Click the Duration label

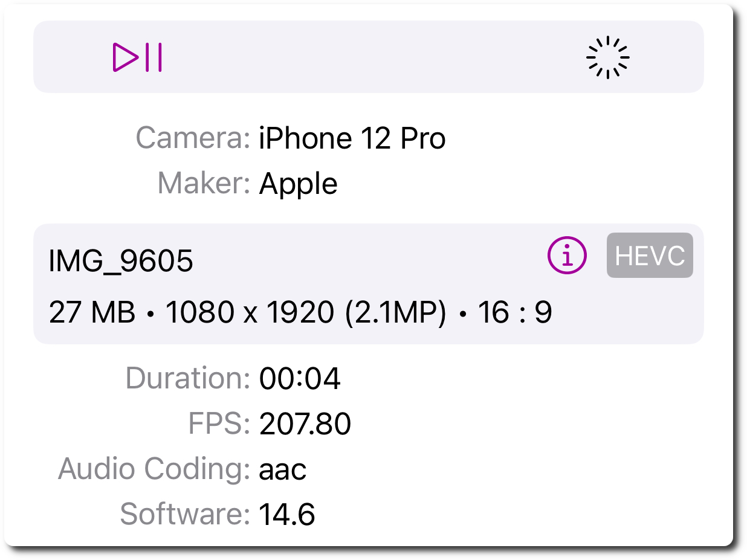coord(187,379)
